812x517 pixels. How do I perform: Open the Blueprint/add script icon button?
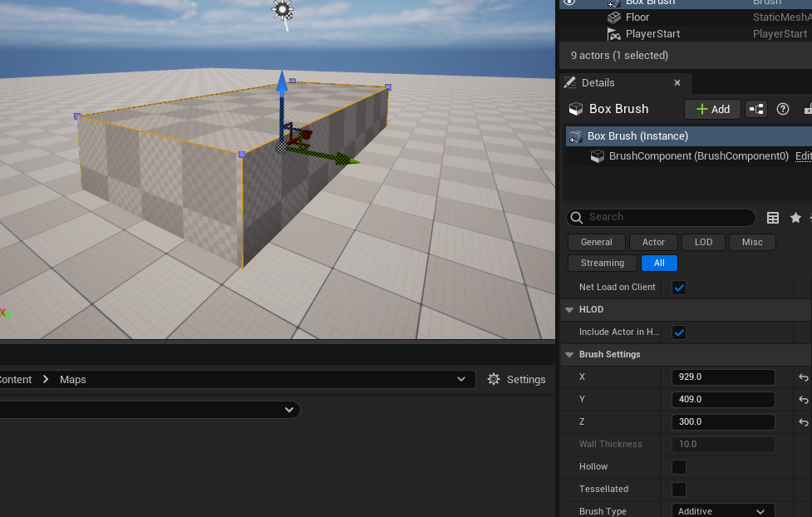(756, 109)
